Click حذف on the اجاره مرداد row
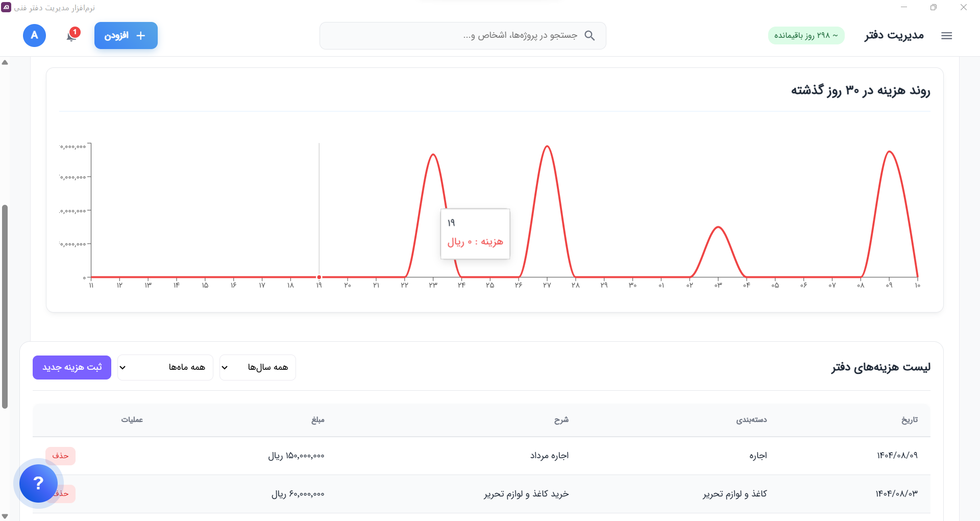The height and width of the screenshot is (521, 980). [61, 456]
